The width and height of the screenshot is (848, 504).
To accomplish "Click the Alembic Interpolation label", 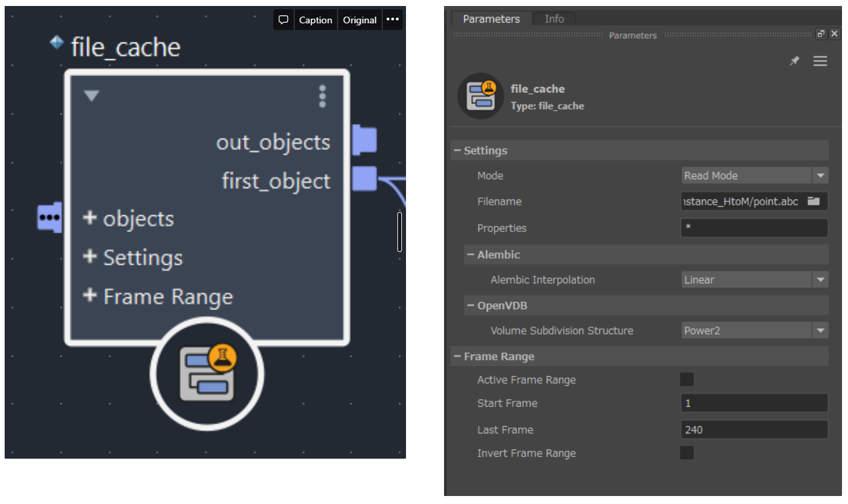I will click(543, 279).
